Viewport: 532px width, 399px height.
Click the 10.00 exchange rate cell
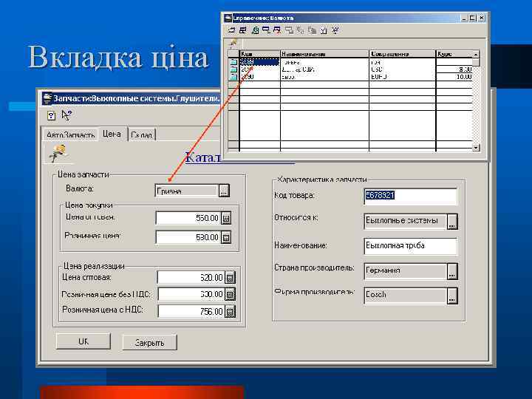(x=454, y=77)
